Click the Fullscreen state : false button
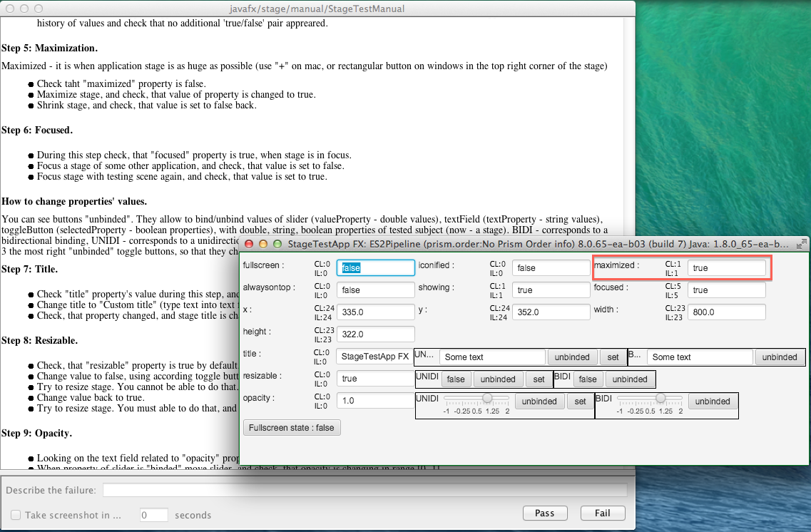The height and width of the screenshot is (532, 811). tap(292, 427)
